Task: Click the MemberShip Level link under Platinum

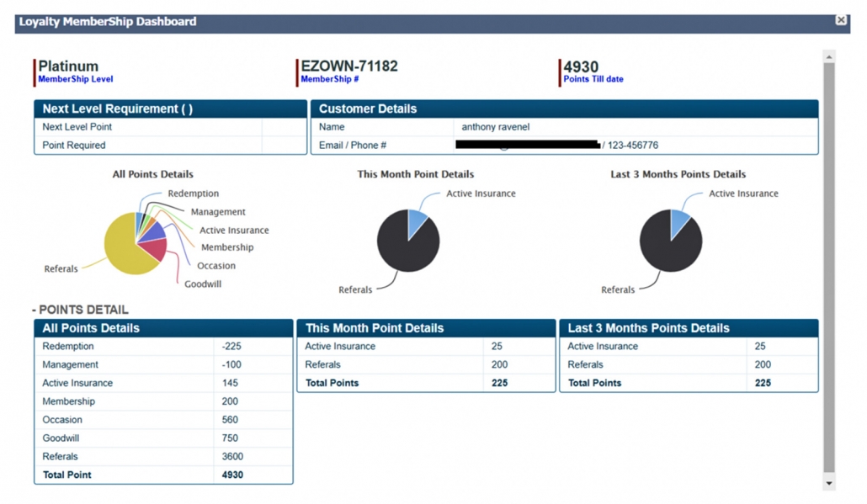Action: point(76,79)
